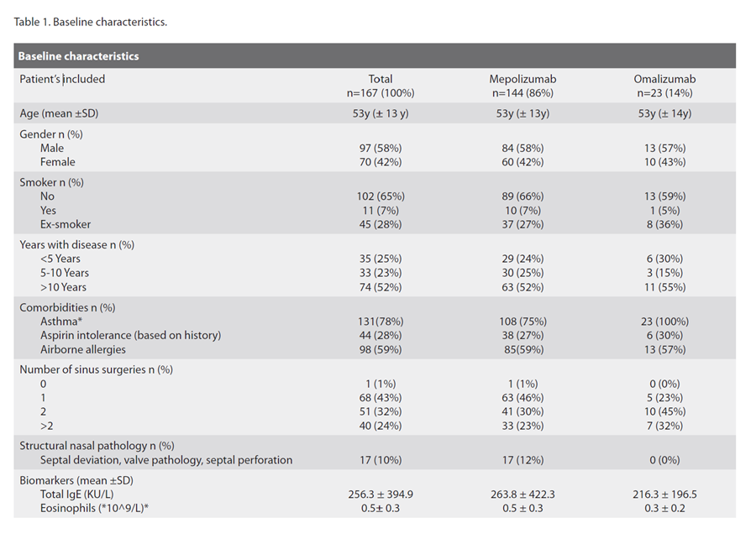756x539 pixels.
Task: Select the "Mepolizumab" column heading
Action: [x=522, y=80]
